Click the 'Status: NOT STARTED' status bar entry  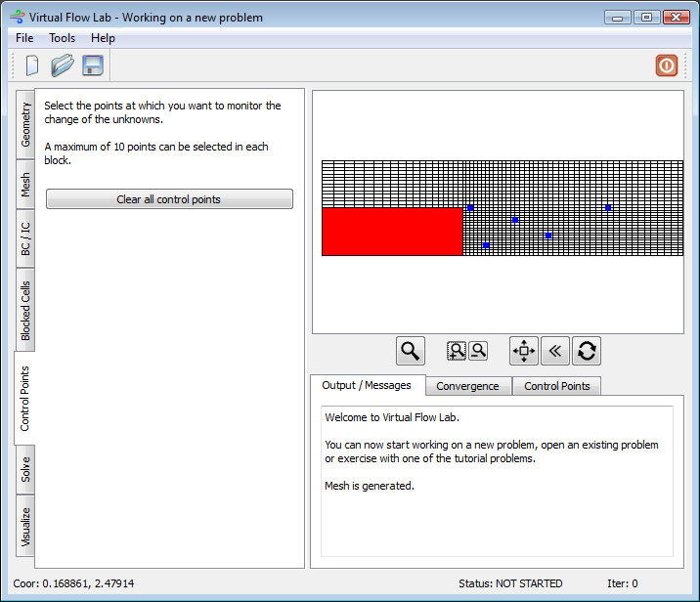510,583
